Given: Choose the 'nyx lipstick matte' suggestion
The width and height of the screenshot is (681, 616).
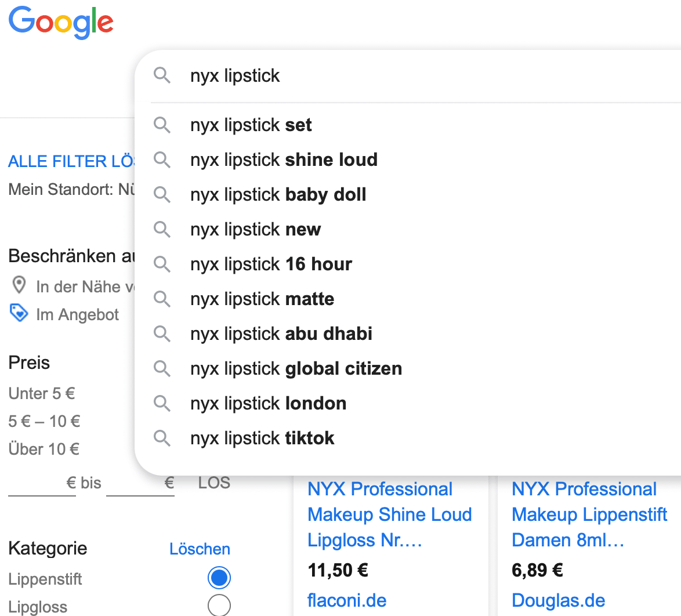Looking at the screenshot, I should (262, 299).
